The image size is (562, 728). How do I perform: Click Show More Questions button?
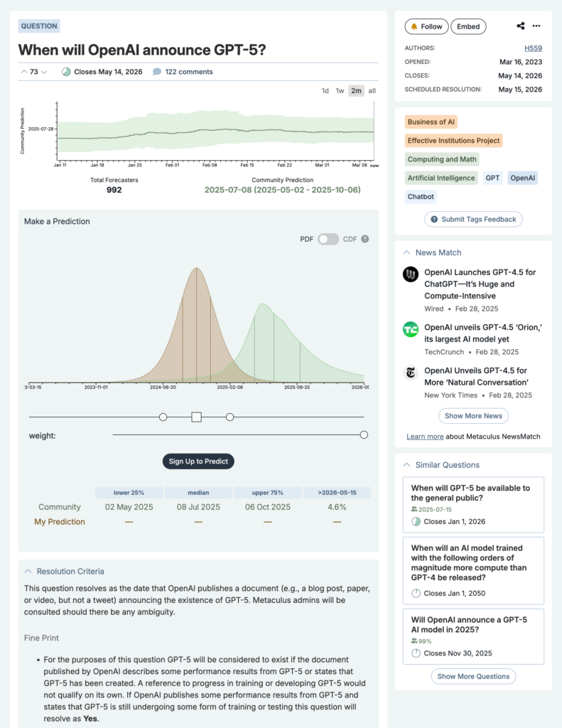click(x=473, y=677)
